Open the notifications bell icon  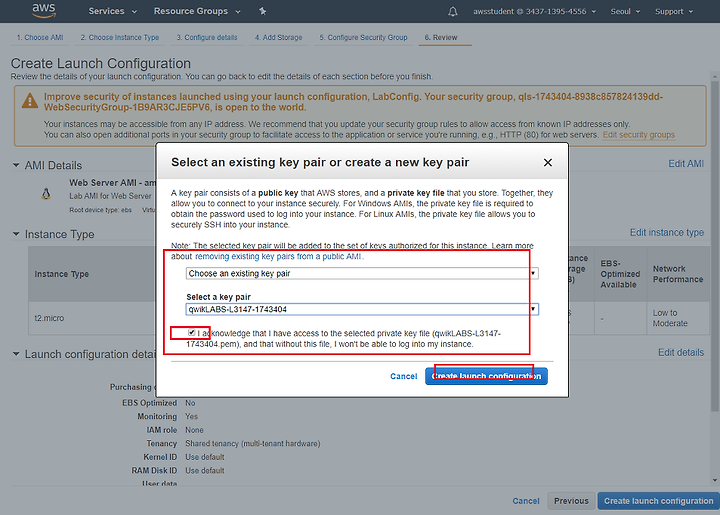[453, 11]
